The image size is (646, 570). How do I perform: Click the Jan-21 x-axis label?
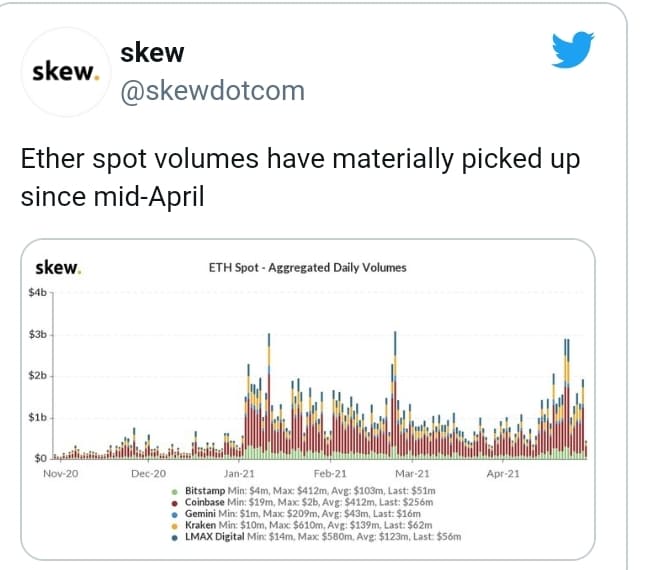[239, 474]
